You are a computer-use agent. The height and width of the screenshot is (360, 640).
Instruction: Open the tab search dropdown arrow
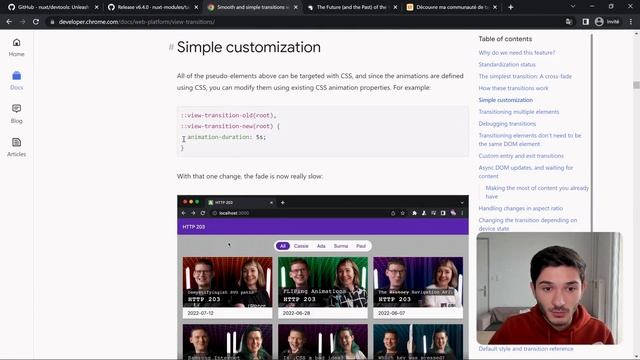[x=573, y=7]
